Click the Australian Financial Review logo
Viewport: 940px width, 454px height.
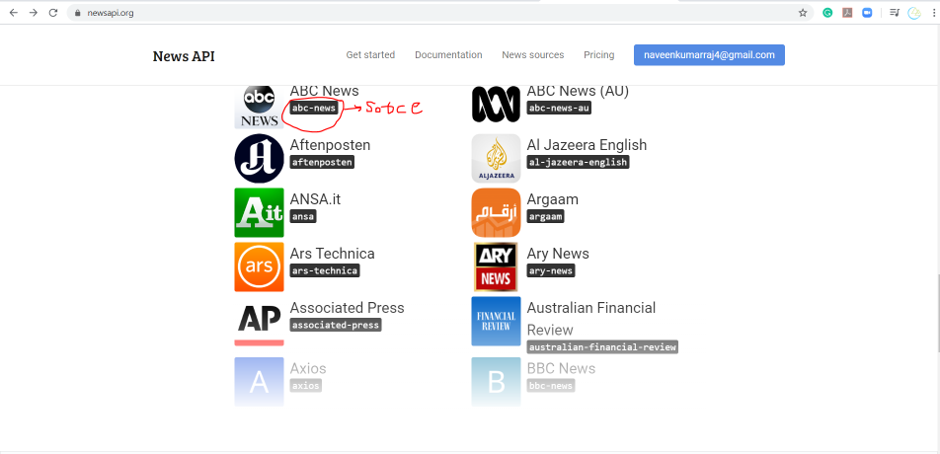[496, 321]
